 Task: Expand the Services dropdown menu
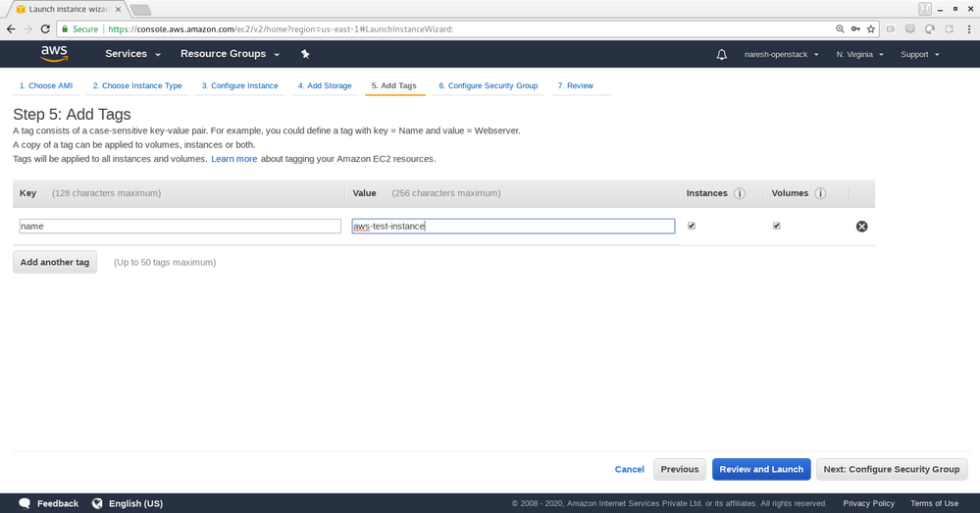coord(132,54)
